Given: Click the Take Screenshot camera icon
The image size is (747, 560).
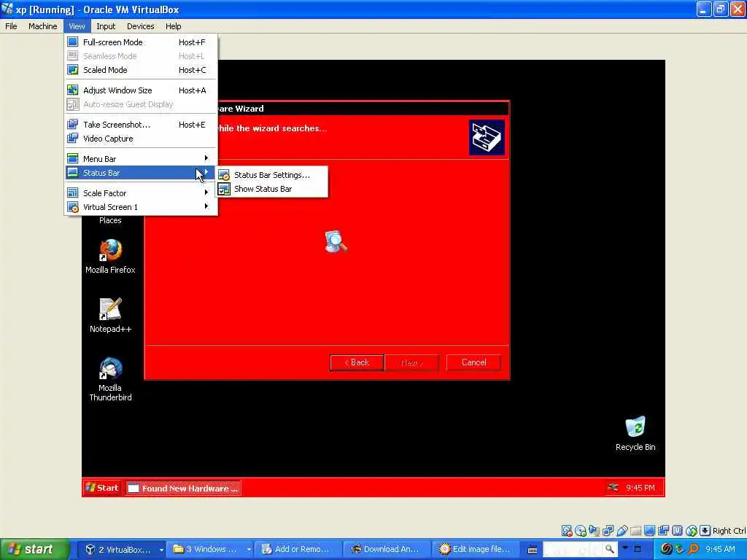Looking at the screenshot, I should (73, 124).
